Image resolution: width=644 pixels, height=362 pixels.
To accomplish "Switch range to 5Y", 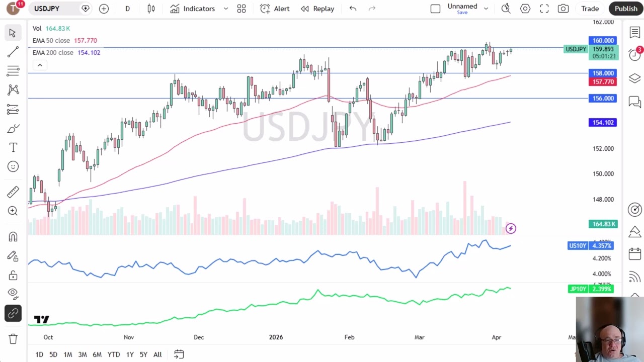I will pyautogui.click(x=143, y=354).
